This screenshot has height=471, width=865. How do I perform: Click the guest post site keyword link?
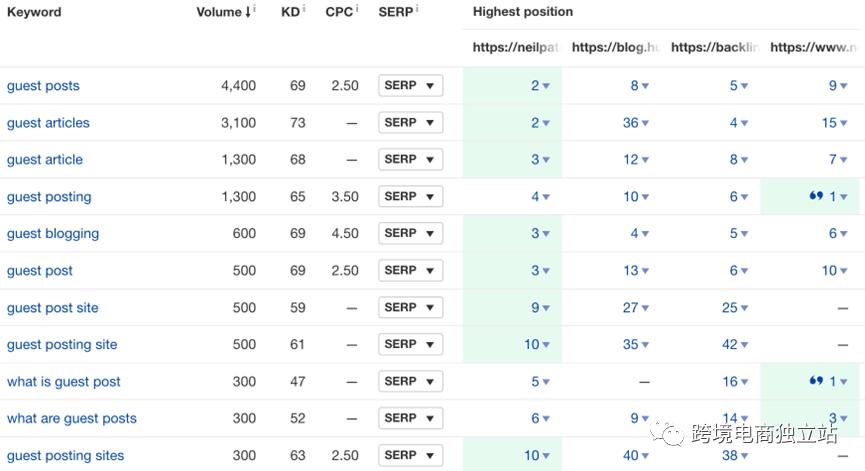click(53, 308)
